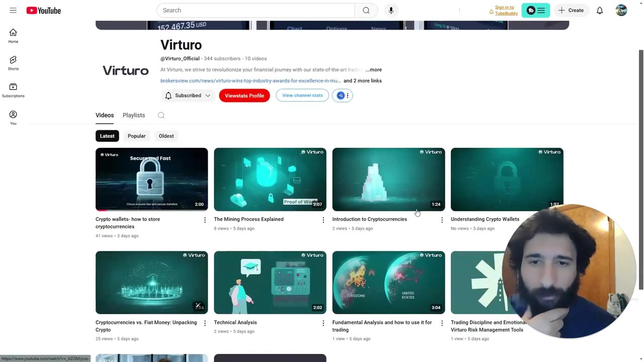This screenshot has height=362, width=644.
Task: Open the "Technical Analysis" title link
Action: 235,322
